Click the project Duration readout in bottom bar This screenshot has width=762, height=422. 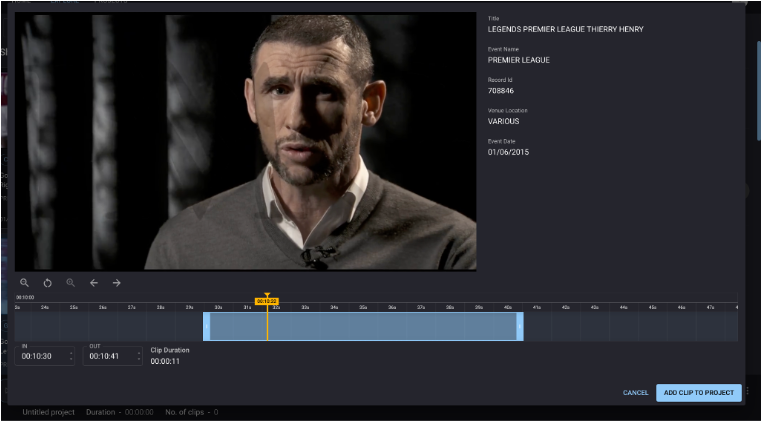pyautogui.click(x=120, y=412)
